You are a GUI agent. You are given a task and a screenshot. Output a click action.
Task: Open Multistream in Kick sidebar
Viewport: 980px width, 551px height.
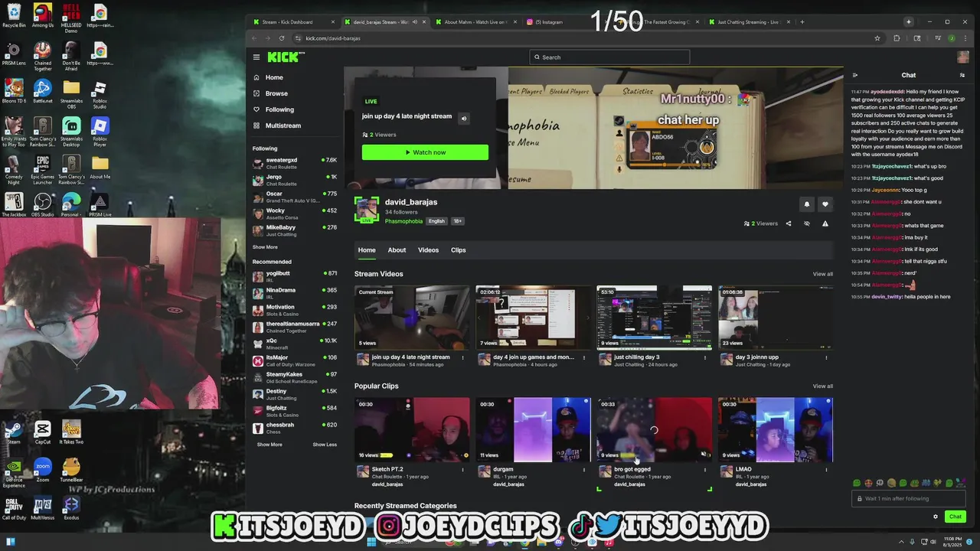point(283,126)
